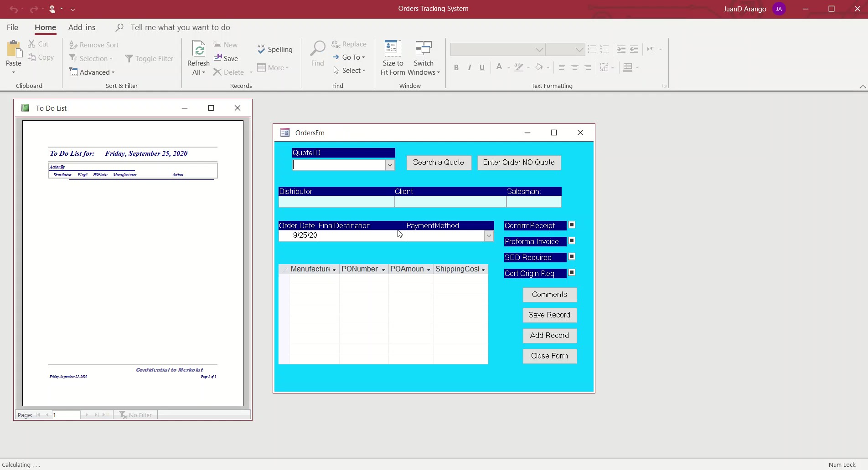868x470 pixels.
Task: Click the Refresh All icon
Action: tap(198, 49)
